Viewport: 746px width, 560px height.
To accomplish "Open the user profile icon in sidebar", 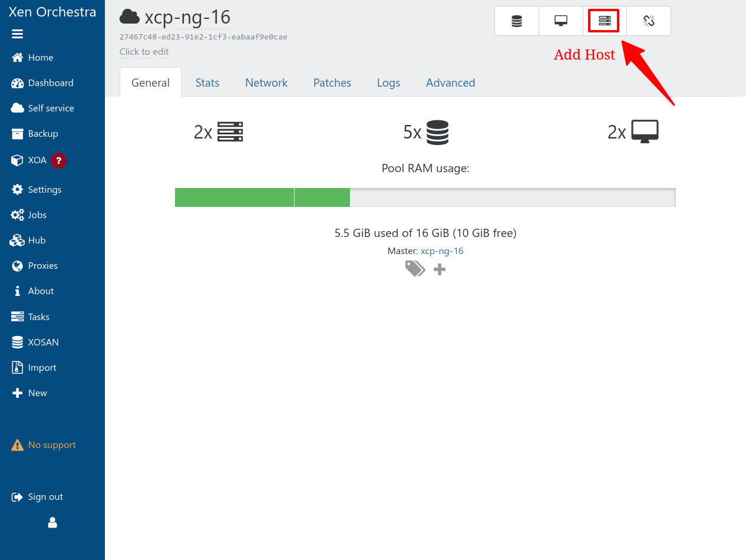I will (x=52, y=522).
